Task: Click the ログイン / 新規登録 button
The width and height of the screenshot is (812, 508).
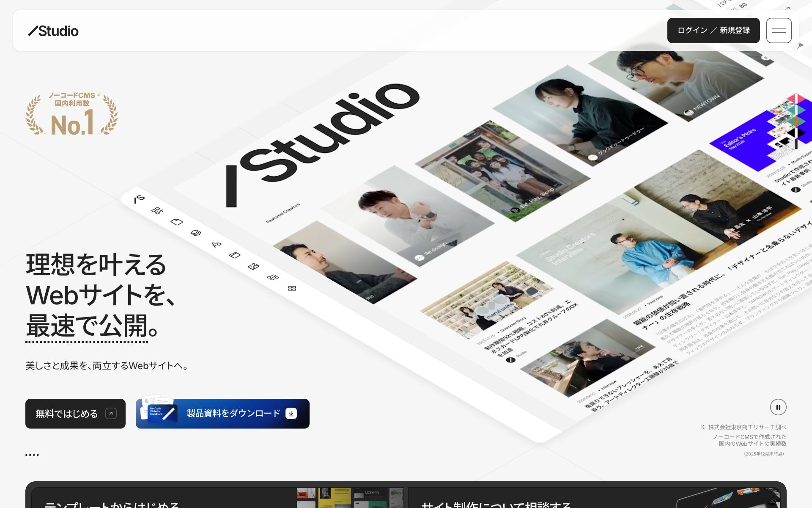Action: 713,30
